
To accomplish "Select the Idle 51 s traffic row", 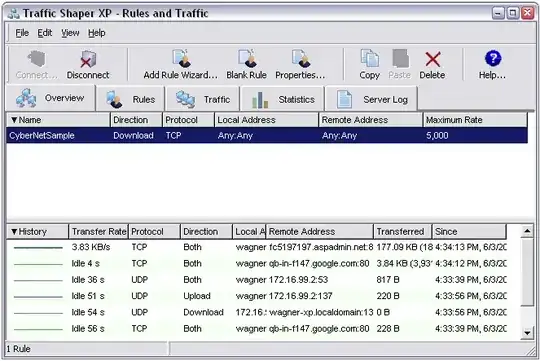I will coord(257,296).
